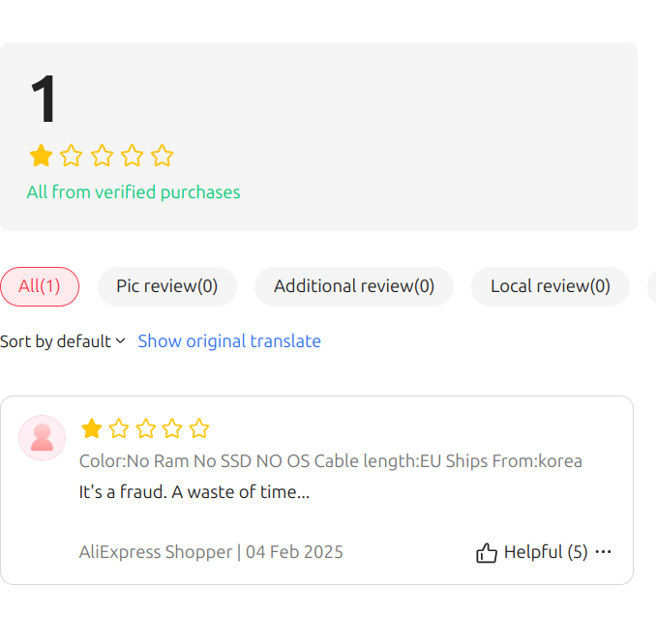Click the large rating score number 1

44,99
